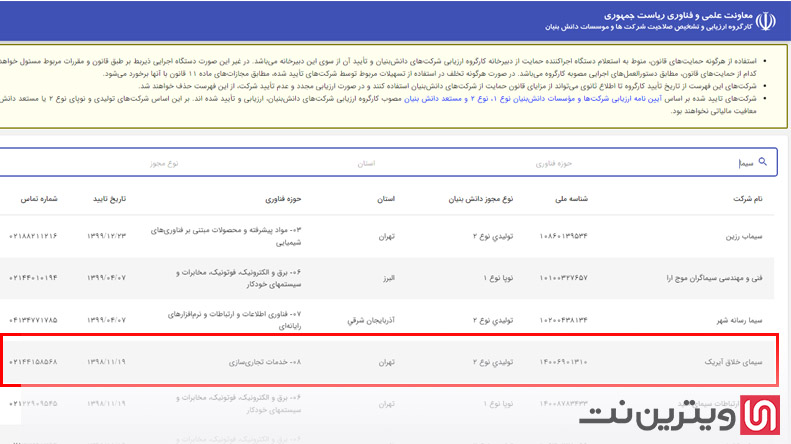
Task: Click province 'البرز'
Action: (x=388, y=278)
